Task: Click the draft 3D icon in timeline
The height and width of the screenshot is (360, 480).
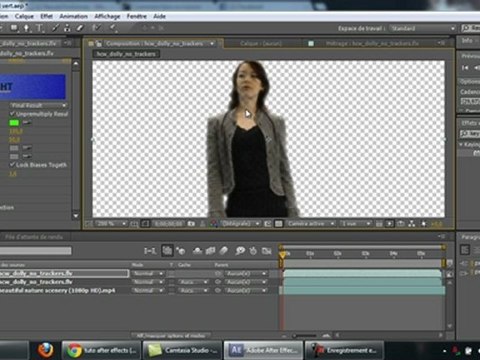Action: [181, 251]
